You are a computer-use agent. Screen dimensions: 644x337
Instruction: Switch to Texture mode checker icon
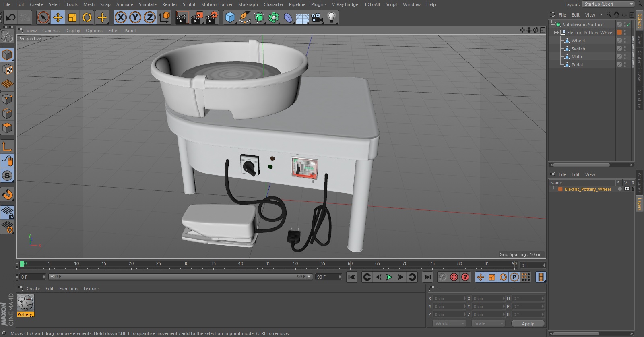(x=7, y=70)
